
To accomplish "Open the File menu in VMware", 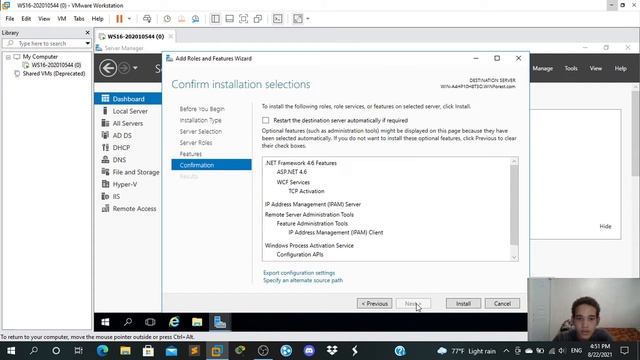I will 10,19.
